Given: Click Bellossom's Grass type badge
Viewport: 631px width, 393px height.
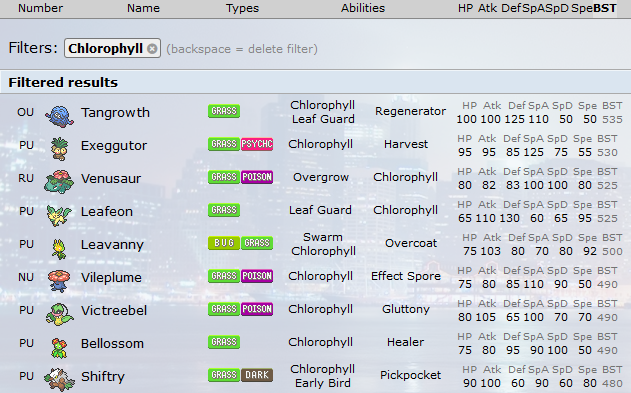Looking at the screenshot, I should [224, 342].
